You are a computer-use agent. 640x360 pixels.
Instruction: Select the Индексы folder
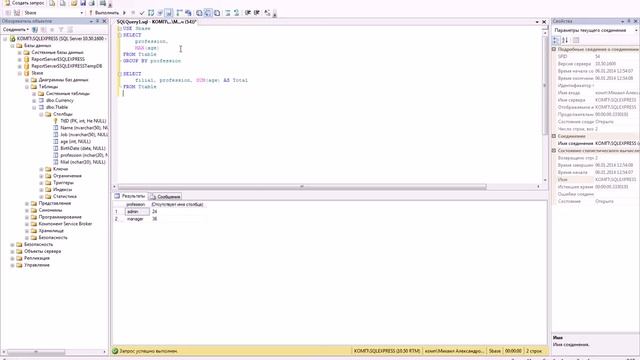click(x=62, y=190)
